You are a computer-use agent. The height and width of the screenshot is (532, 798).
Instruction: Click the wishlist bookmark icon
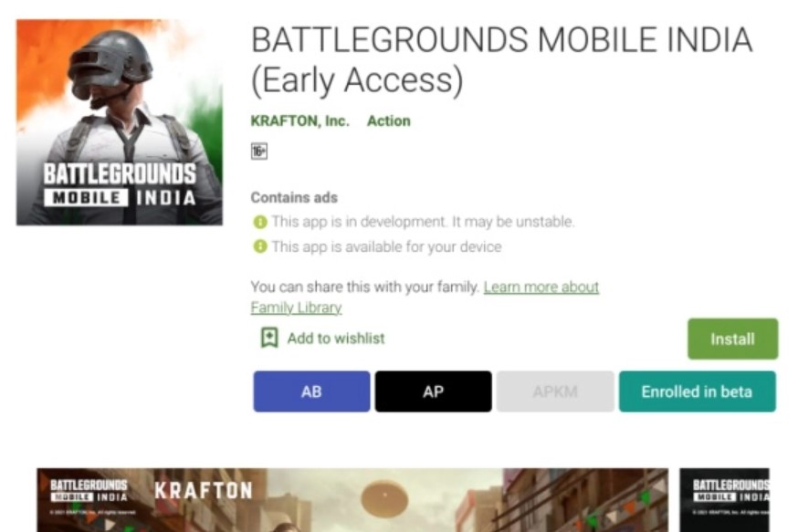click(x=269, y=338)
